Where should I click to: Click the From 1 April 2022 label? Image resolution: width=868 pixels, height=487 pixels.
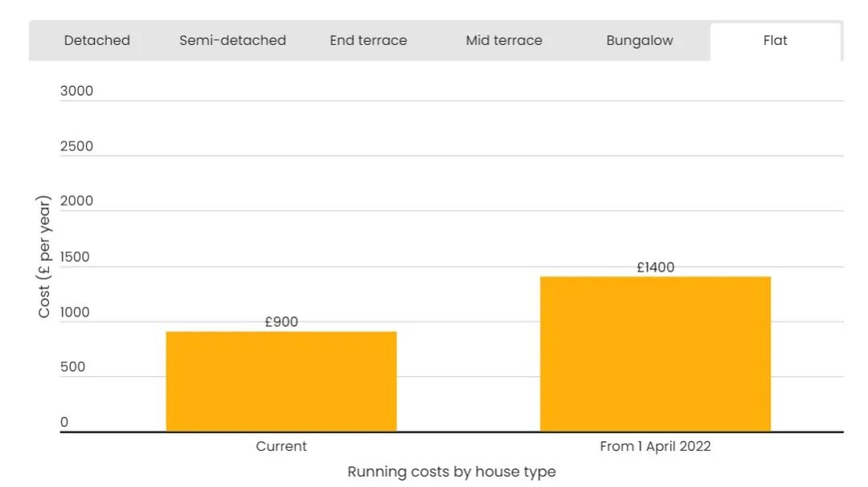point(656,446)
